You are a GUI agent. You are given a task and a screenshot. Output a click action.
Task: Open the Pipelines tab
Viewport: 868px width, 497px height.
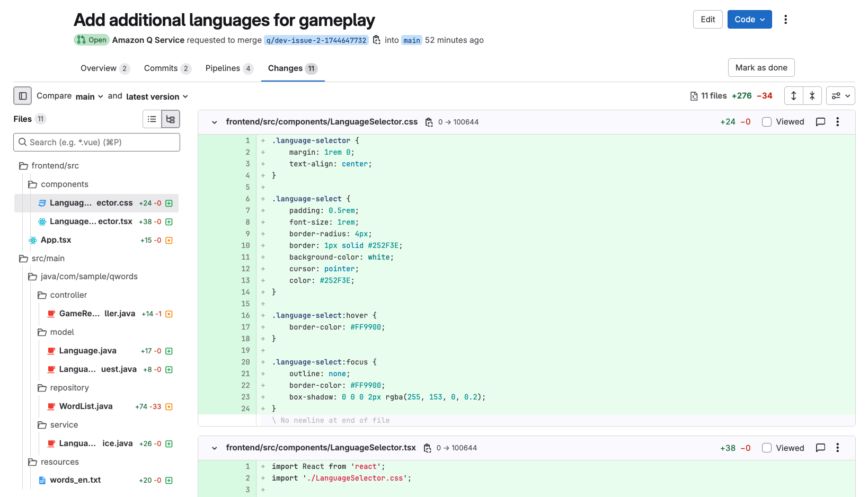click(x=224, y=68)
